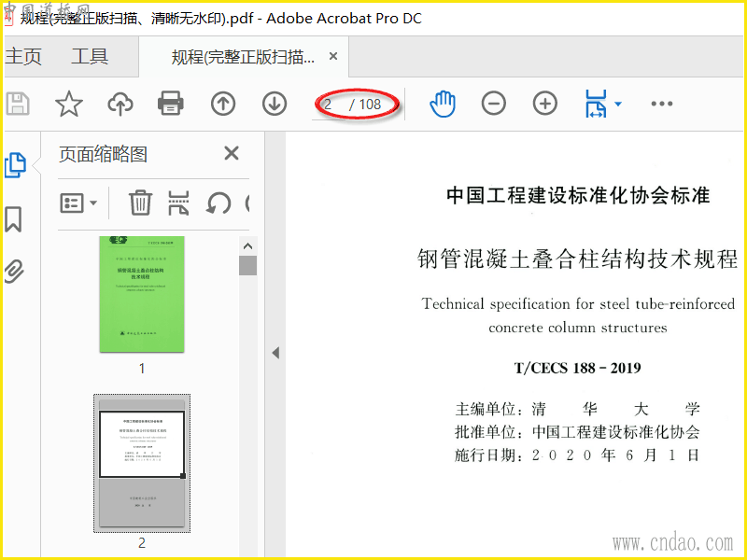Viewport: 747px width, 560px height.
Task: Open the Attachments paperclip panel
Action: (x=14, y=272)
